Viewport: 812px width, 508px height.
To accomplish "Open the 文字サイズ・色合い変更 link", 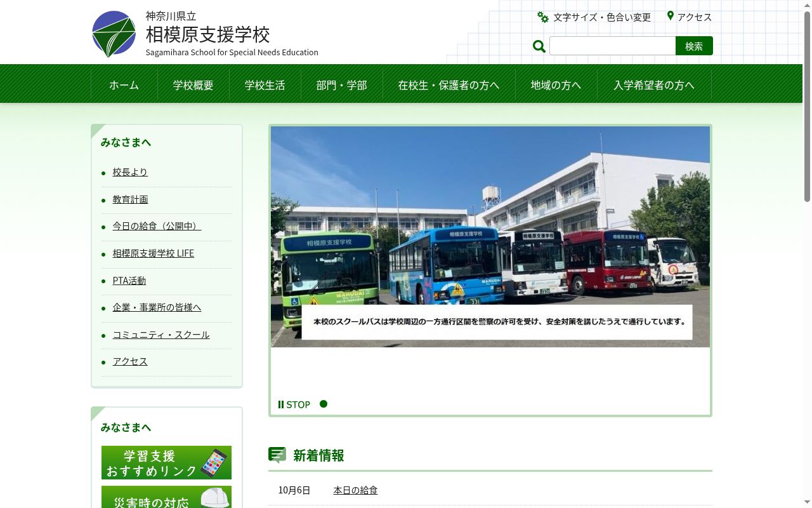I will (602, 17).
